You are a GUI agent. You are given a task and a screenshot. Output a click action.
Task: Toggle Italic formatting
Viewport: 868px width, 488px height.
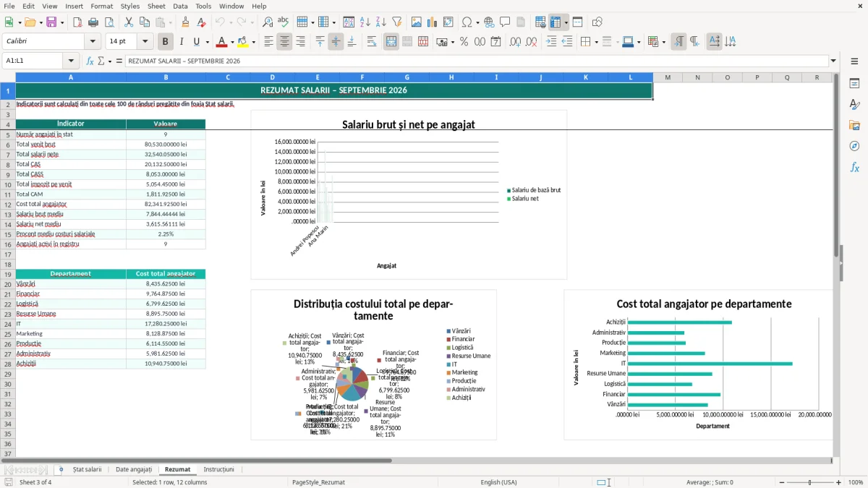(x=181, y=42)
